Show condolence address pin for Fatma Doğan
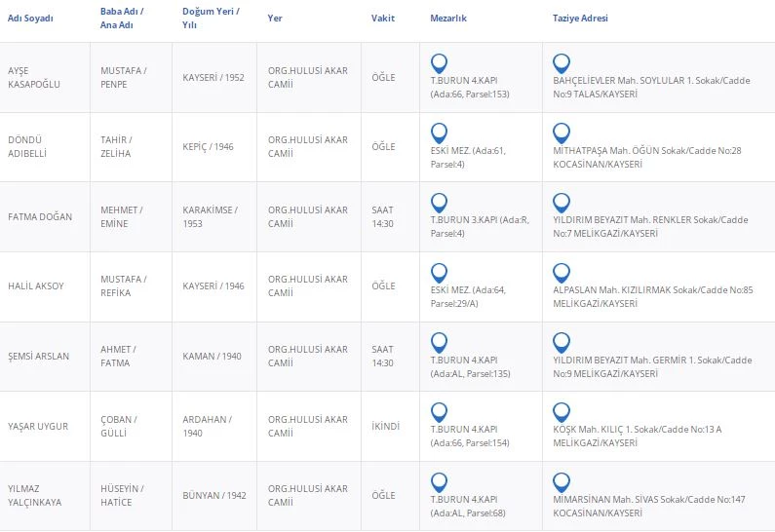The image size is (775, 532). click(x=561, y=203)
